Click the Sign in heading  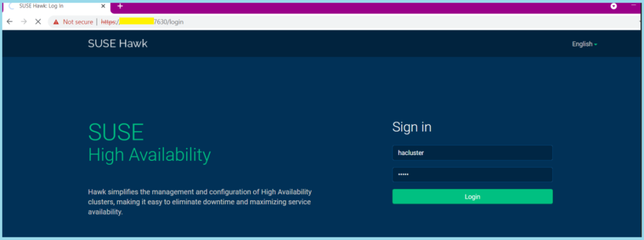pyautogui.click(x=411, y=127)
